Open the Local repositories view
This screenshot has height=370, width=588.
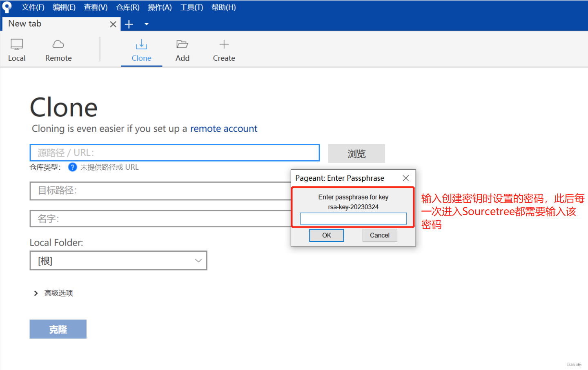point(17,51)
